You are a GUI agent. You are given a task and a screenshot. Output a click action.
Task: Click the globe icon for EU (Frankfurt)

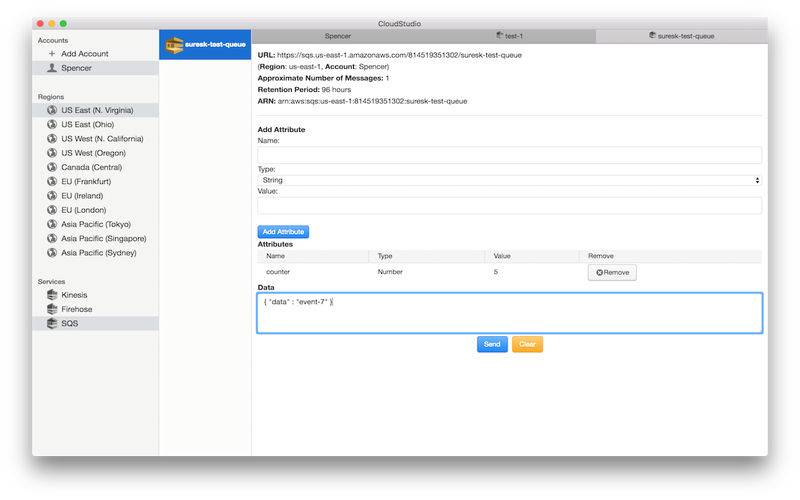tap(52, 182)
